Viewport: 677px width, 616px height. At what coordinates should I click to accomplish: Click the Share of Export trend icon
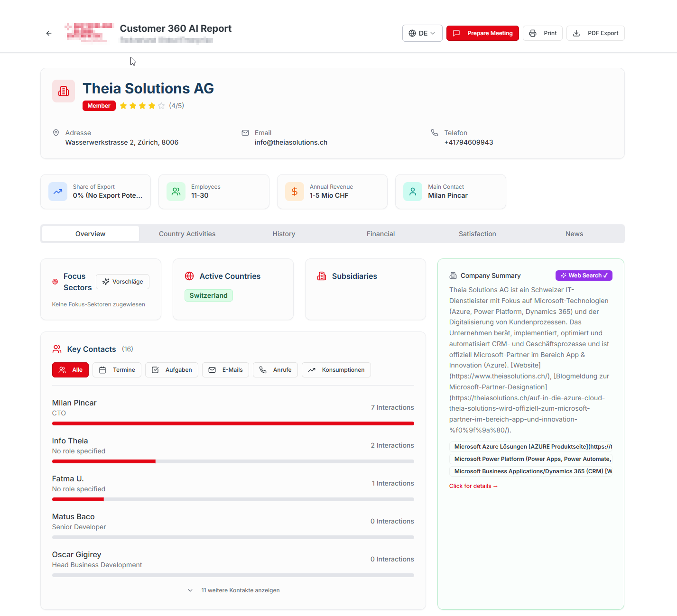tap(58, 192)
